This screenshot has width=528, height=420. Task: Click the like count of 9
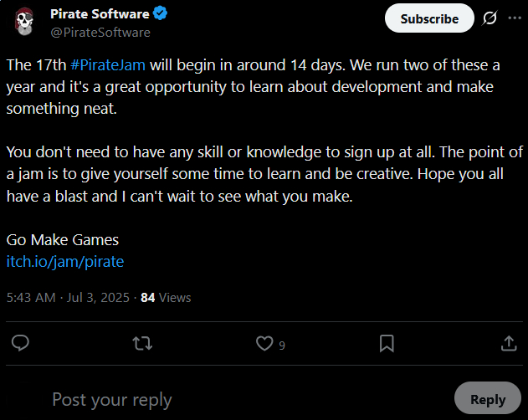click(x=282, y=346)
